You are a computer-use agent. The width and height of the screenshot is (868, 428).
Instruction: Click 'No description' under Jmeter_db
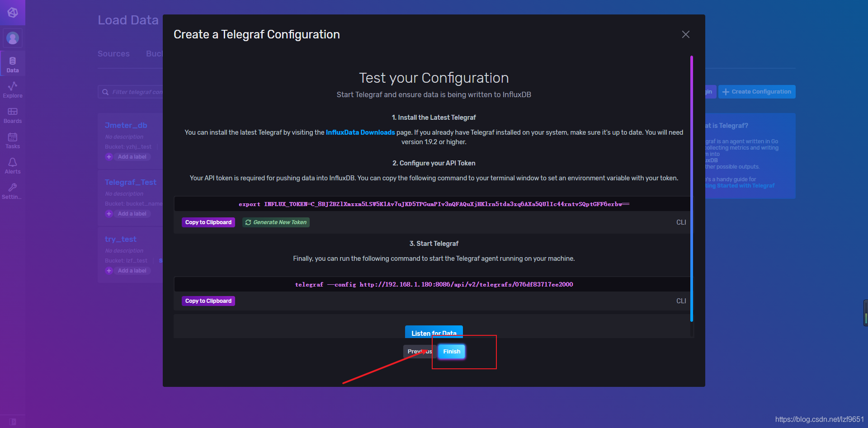tap(124, 137)
